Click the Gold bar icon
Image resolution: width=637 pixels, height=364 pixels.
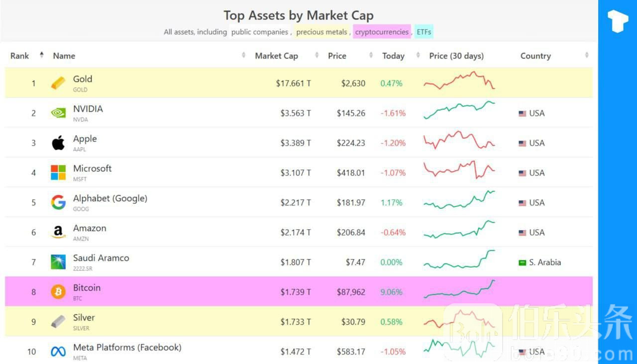click(x=58, y=83)
